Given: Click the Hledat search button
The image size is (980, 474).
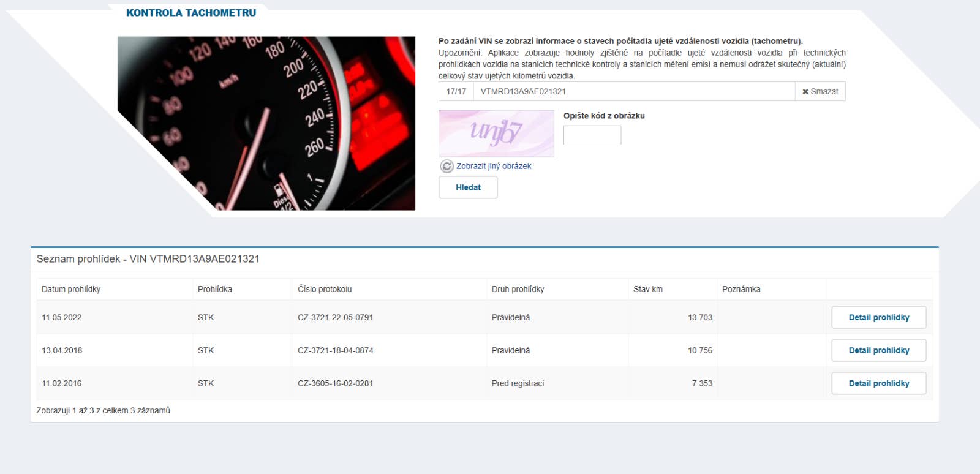Looking at the screenshot, I should pos(468,187).
